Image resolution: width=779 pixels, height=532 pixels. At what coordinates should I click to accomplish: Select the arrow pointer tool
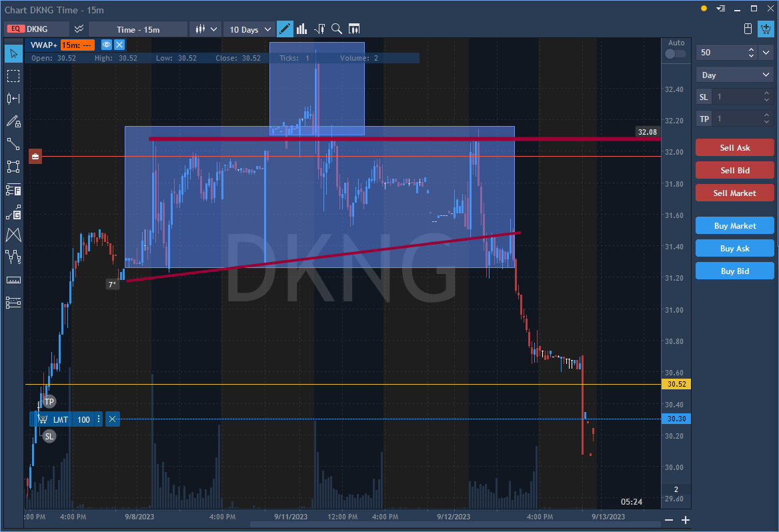pyautogui.click(x=13, y=53)
